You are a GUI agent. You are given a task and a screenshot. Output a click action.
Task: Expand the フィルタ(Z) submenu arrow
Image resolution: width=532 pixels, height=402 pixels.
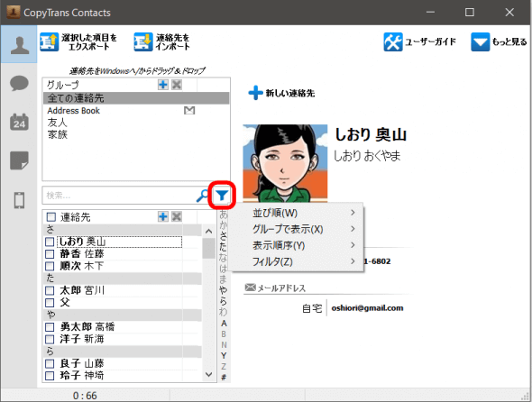click(x=353, y=261)
